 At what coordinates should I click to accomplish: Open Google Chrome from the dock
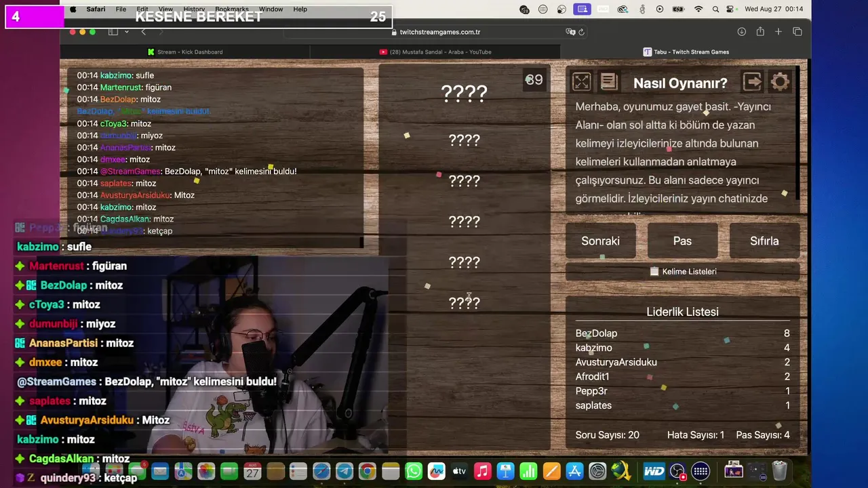point(367,471)
